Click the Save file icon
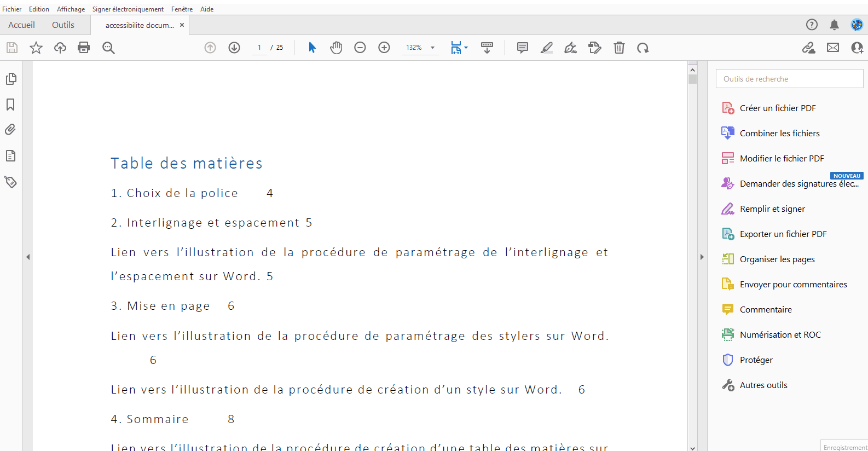The image size is (868, 451). pos(12,48)
